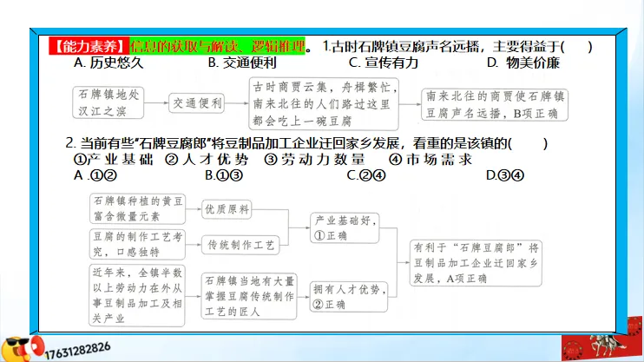Click the box 优质原料

(x=227, y=209)
